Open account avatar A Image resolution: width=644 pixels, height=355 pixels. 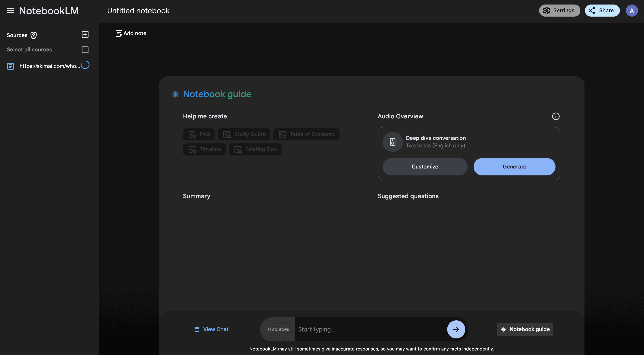click(x=632, y=11)
